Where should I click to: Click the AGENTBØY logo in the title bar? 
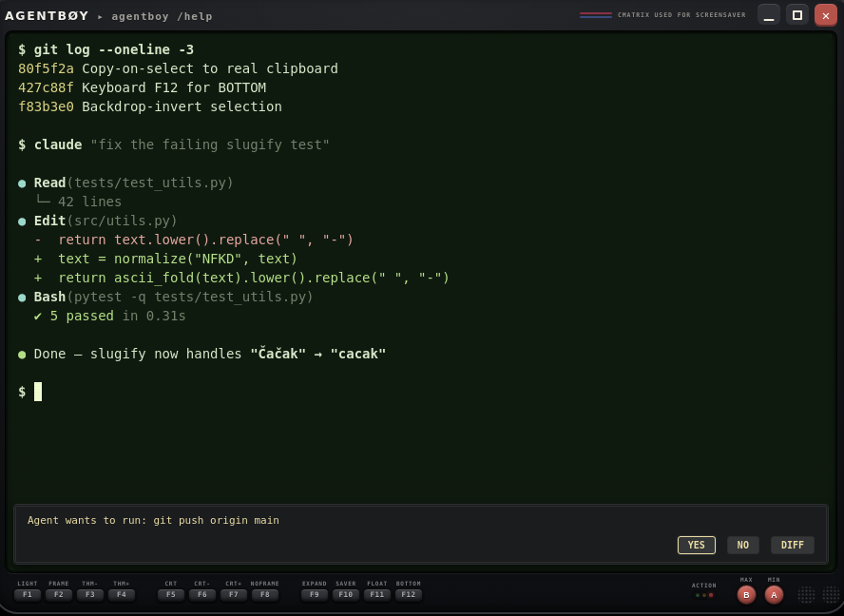click(x=47, y=15)
